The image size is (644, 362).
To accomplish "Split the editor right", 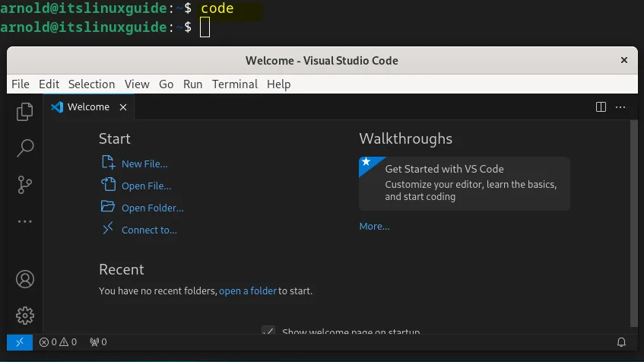I will (x=601, y=106).
